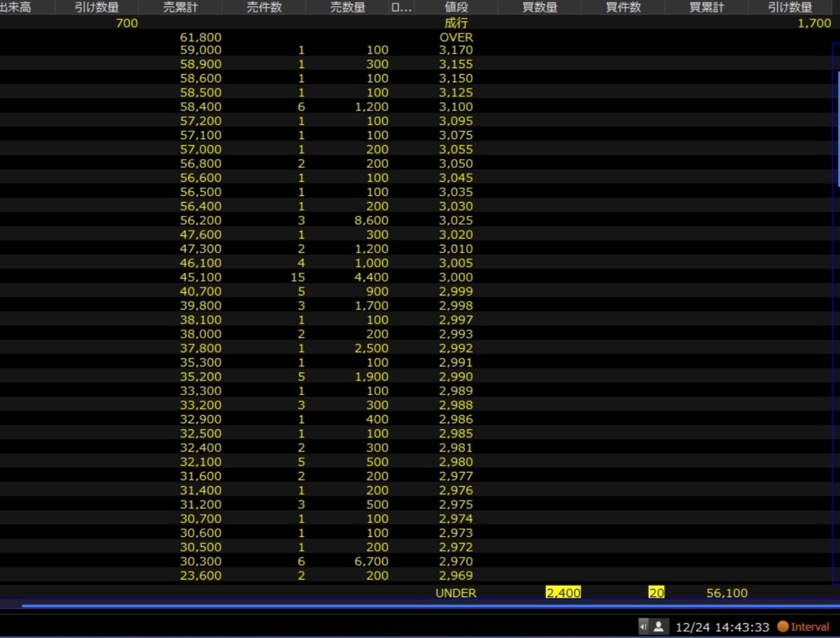
Task: Click the 買累計 column header
Action: [x=706, y=7]
